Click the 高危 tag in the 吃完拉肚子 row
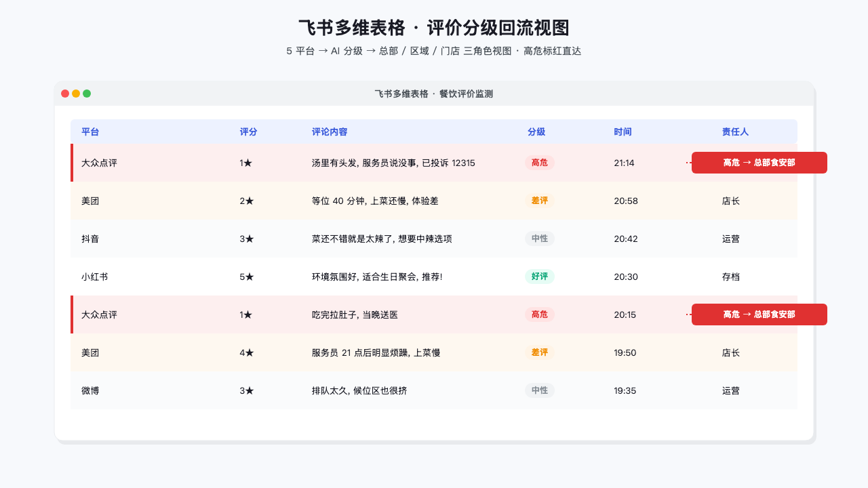Screen dimensions: 868x488 (540, 314)
